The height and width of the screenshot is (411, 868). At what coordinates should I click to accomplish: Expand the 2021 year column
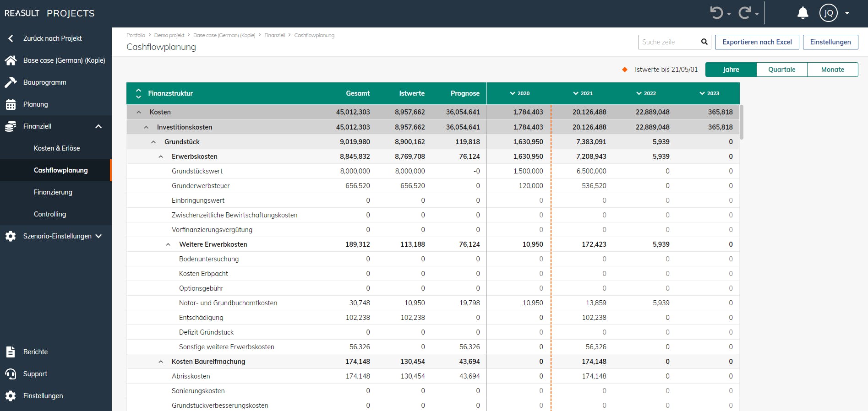coord(576,93)
